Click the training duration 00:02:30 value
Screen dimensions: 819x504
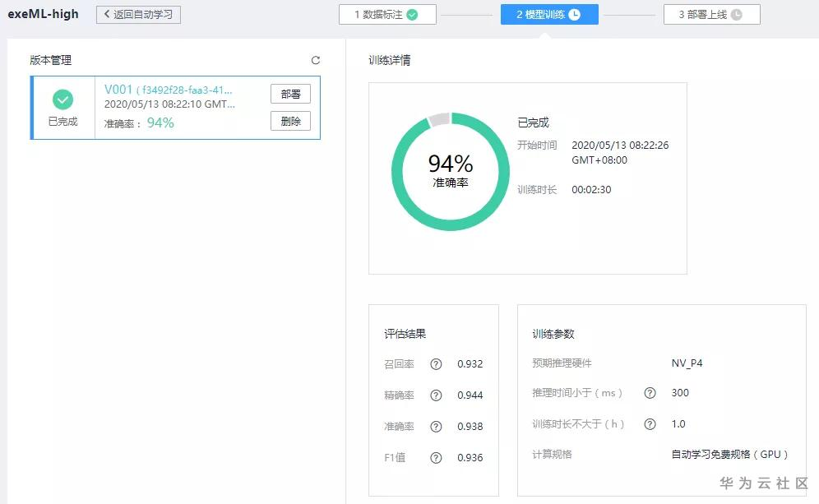coord(591,190)
